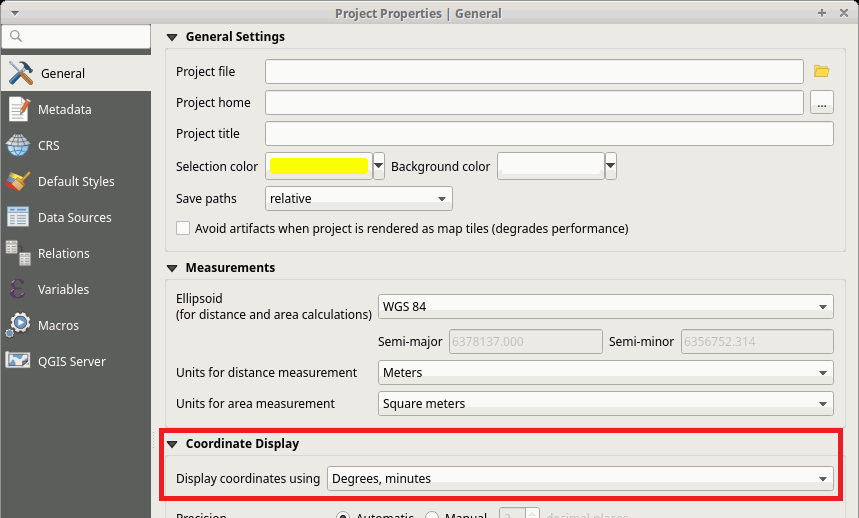The image size is (859, 518).
Task: Click the Project title input field
Action: click(x=549, y=134)
